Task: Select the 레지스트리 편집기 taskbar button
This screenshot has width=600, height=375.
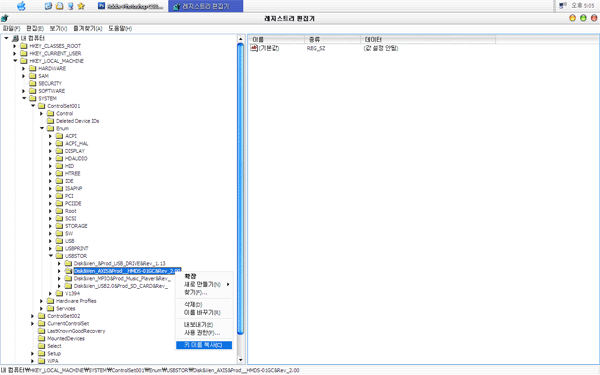Action: point(205,6)
